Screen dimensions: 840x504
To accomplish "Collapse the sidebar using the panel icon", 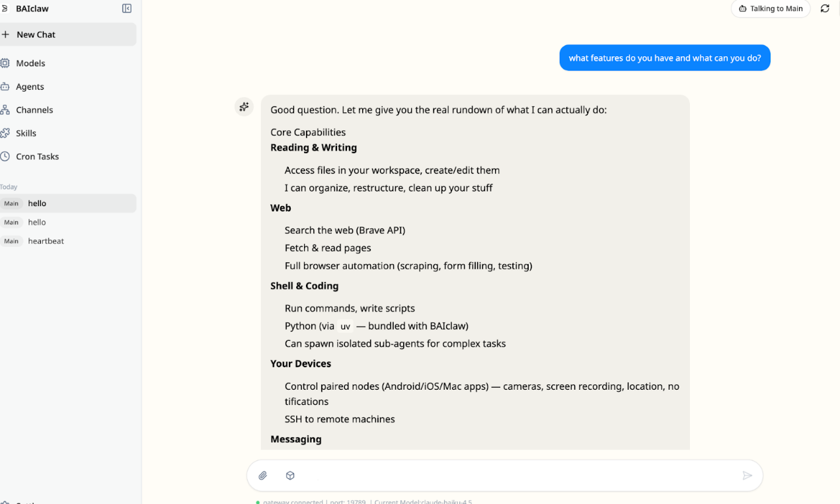I will click(127, 9).
